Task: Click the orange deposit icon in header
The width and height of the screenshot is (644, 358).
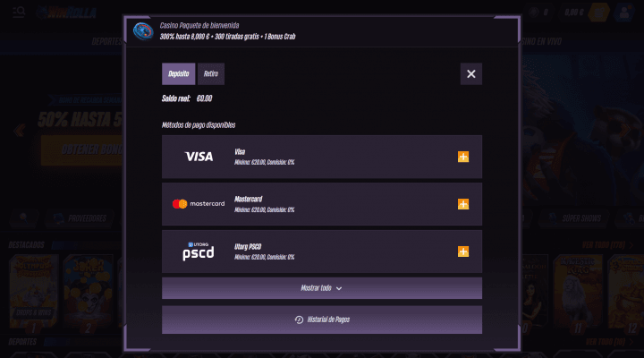Action: click(x=598, y=13)
